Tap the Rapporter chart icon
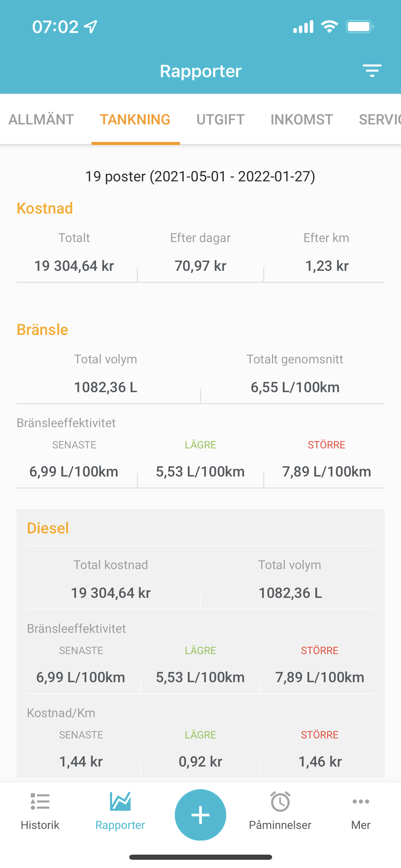The height and width of the screenshot is (868, 401). (x=120, y=801)
